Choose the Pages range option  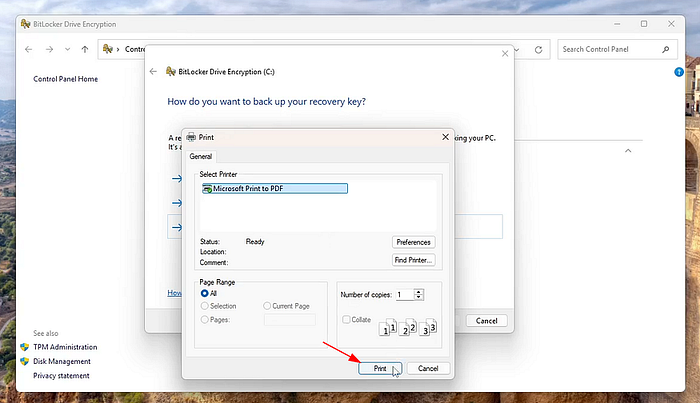pyautogui.click(x=204, y=320)
